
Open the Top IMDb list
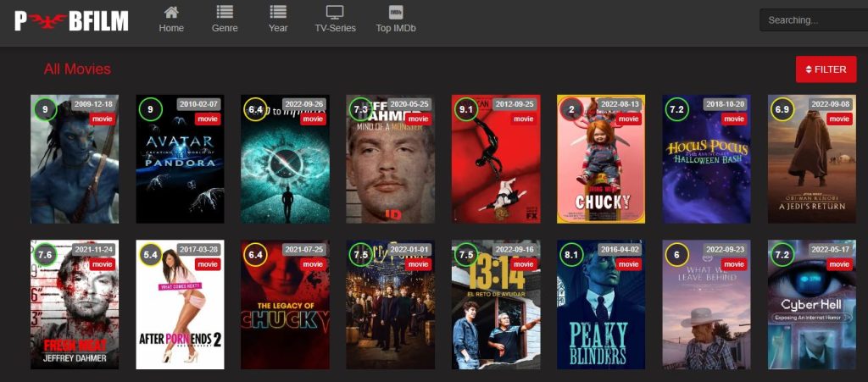point(395,19)
